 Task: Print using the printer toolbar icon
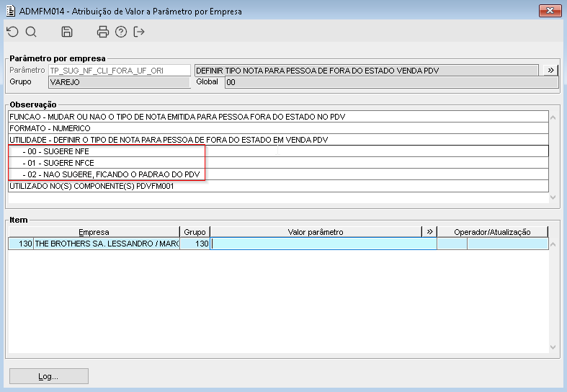(x=103, y=32)
